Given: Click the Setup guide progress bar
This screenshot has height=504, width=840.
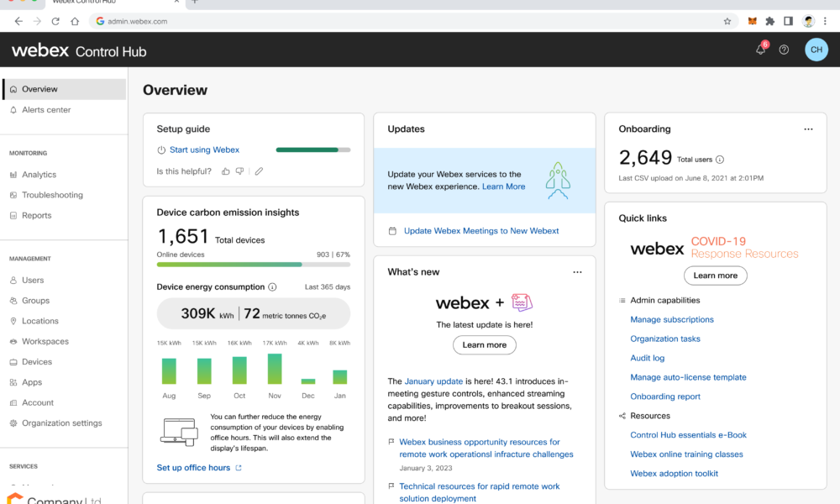Looking at the screenshot, I should tap(312, 150).
